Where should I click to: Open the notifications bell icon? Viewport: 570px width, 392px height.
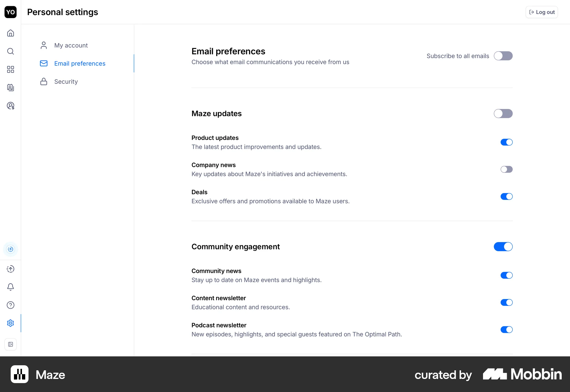coord(10,287)
